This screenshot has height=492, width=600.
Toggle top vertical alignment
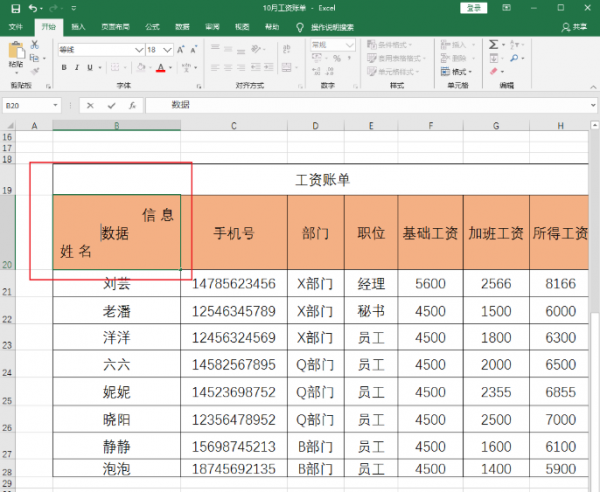(215, 49)
